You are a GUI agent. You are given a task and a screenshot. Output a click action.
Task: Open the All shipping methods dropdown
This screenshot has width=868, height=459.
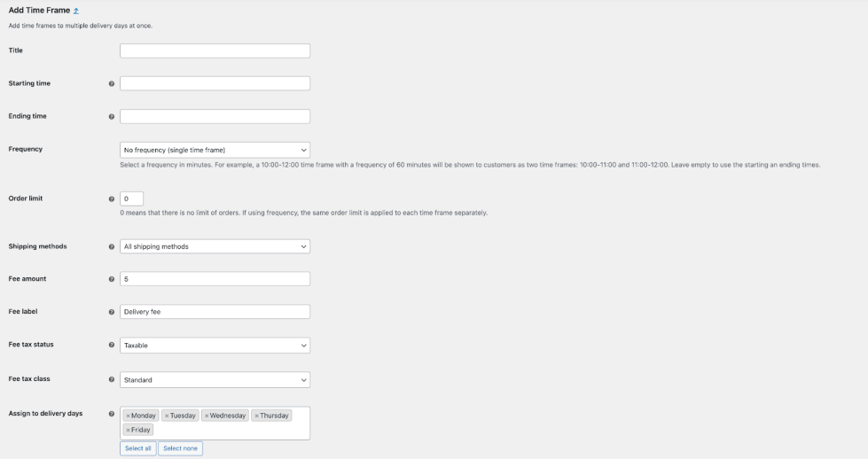[x=215, y=246]
